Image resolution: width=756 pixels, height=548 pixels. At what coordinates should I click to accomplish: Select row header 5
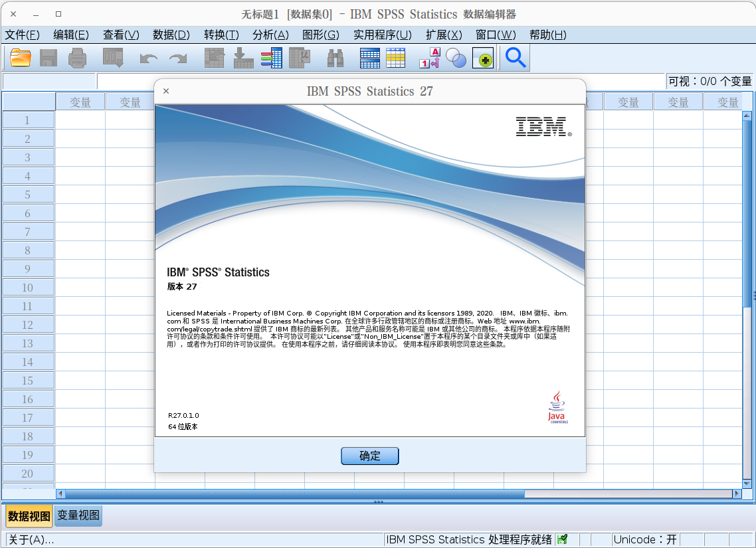pos(29,195)
